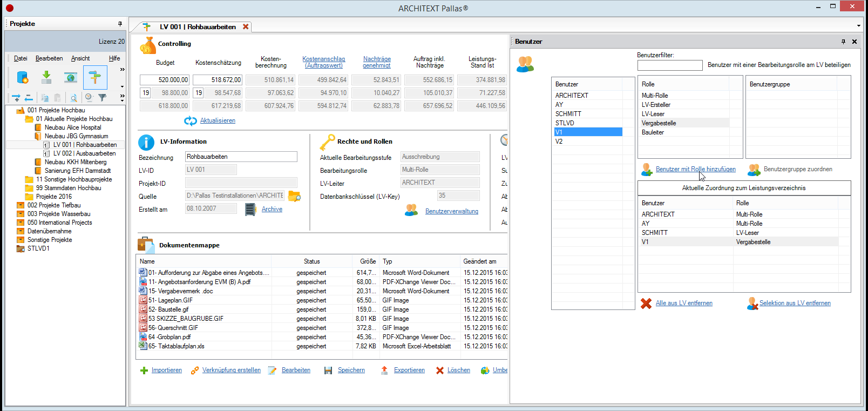Click the Bezeichnung field containing Rohbauarbeiten
This screenshot has height=411, width=868.
point(241,157)
